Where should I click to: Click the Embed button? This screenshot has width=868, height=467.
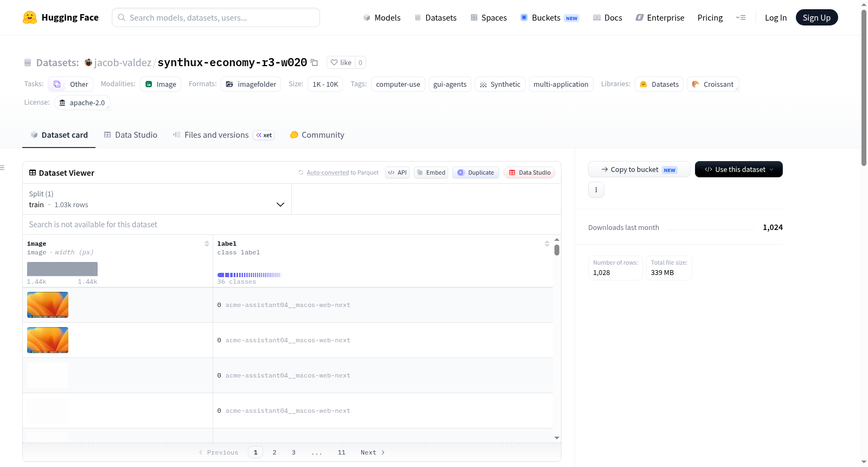click(431, 172)
